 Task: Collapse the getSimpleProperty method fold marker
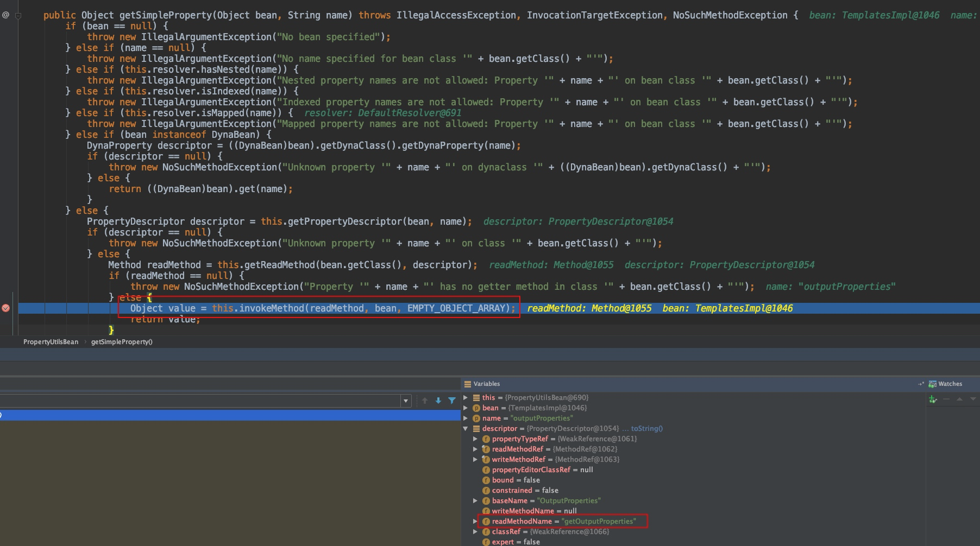(x=18, y=15)
